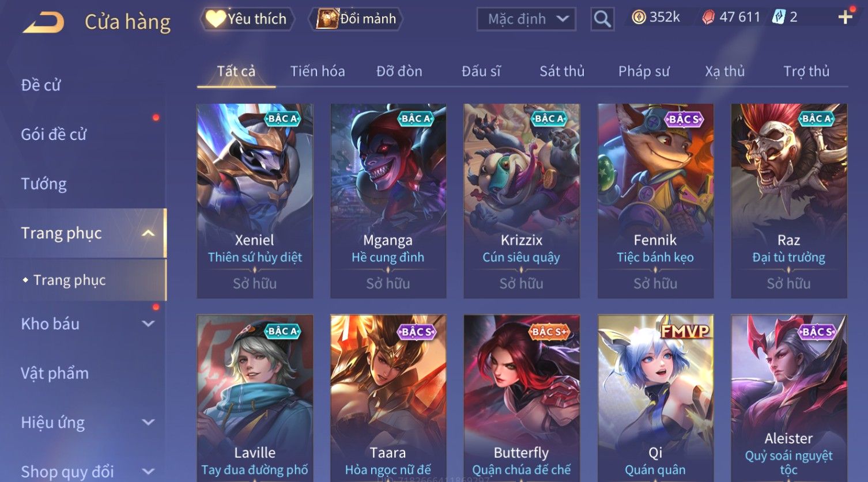
Task: Tap the plus icon to add currency
Action: coord(845,17)
